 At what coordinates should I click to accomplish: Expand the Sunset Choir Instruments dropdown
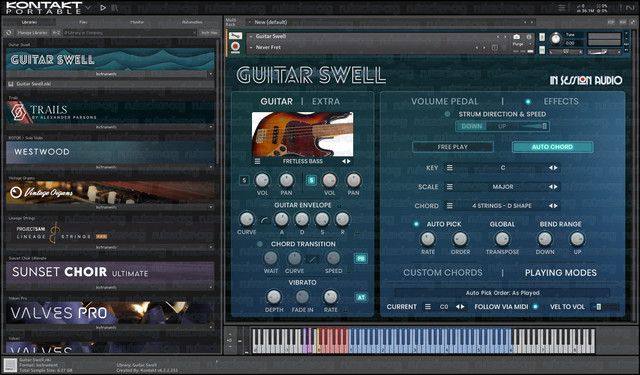tap(211, 287)
